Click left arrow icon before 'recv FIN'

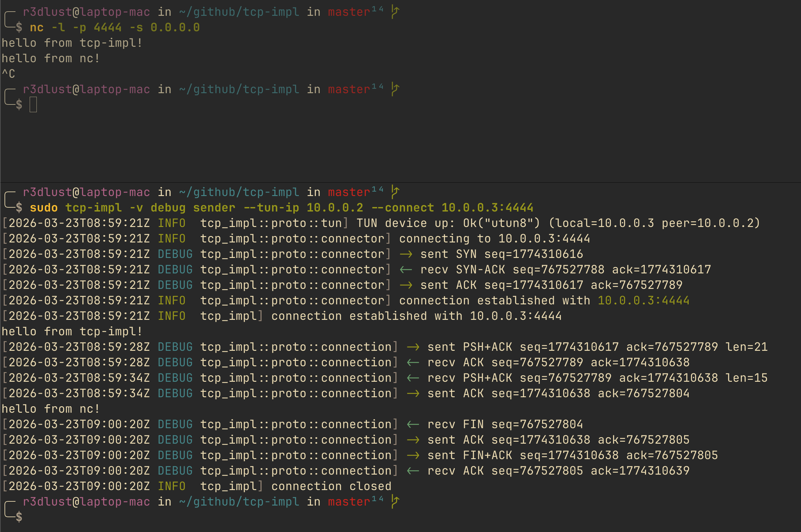pos(413,425)
